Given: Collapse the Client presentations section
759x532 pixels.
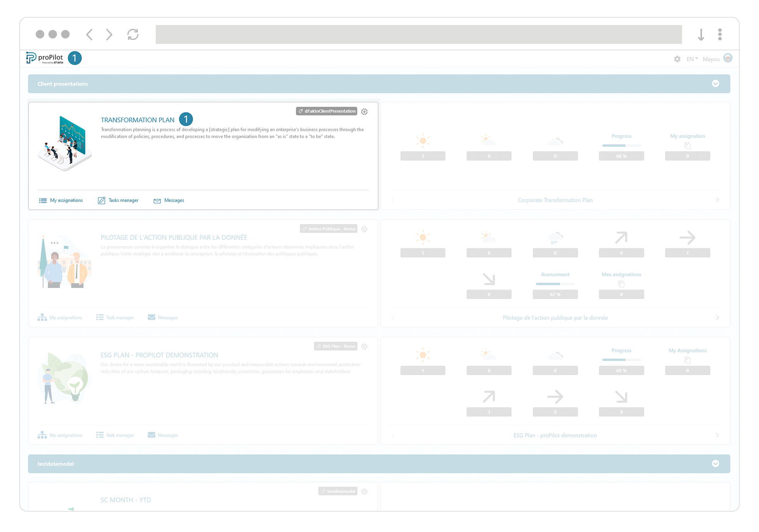Looking at the screenshot, I should (716, 83).
